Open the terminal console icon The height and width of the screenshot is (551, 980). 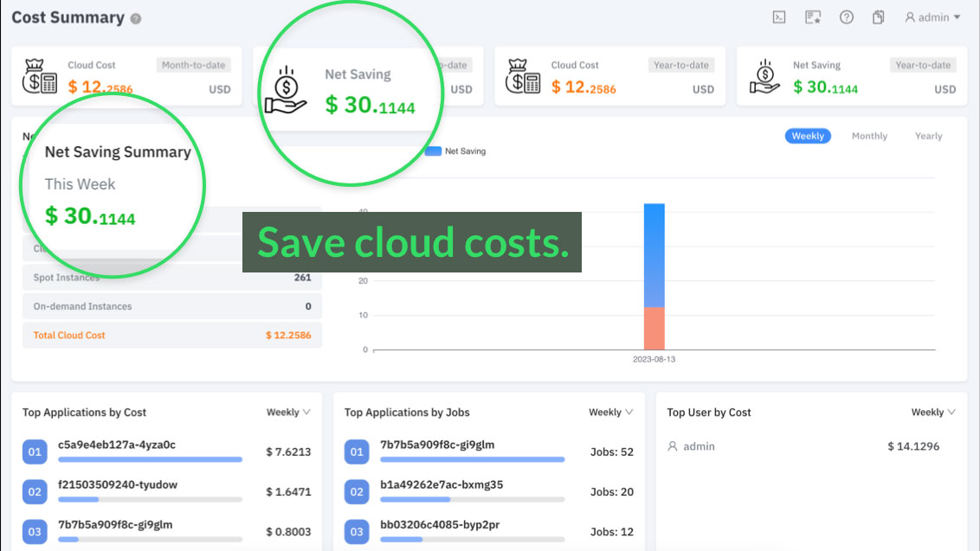pos(779,17)
